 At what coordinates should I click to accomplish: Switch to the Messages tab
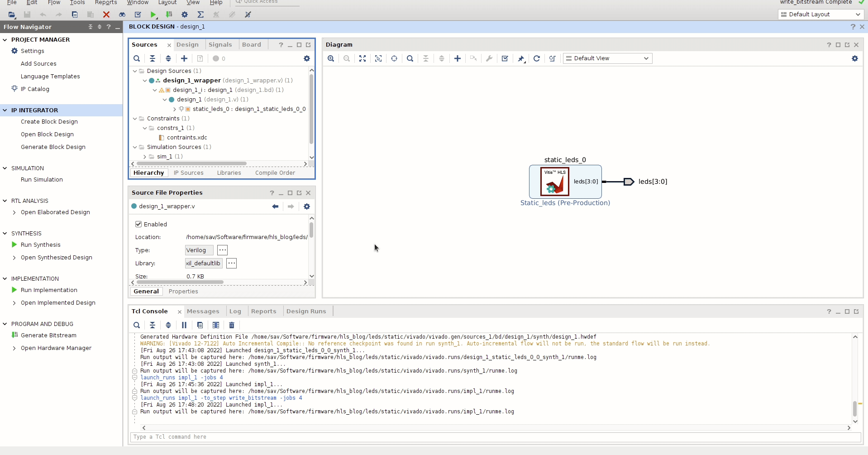point(203,311)
